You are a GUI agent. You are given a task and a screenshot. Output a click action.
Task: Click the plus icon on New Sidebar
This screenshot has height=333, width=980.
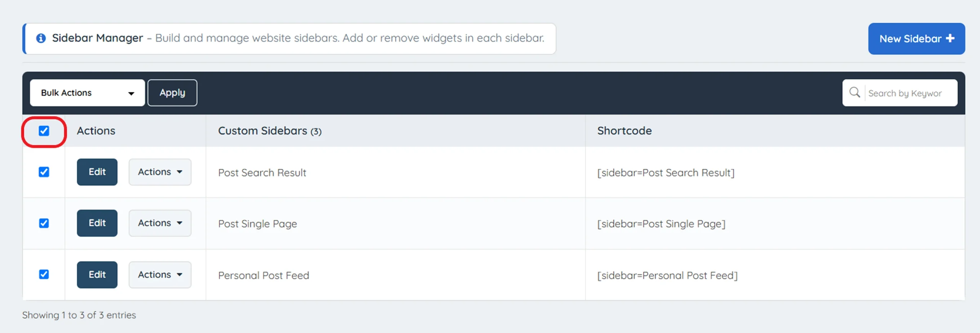950,39
